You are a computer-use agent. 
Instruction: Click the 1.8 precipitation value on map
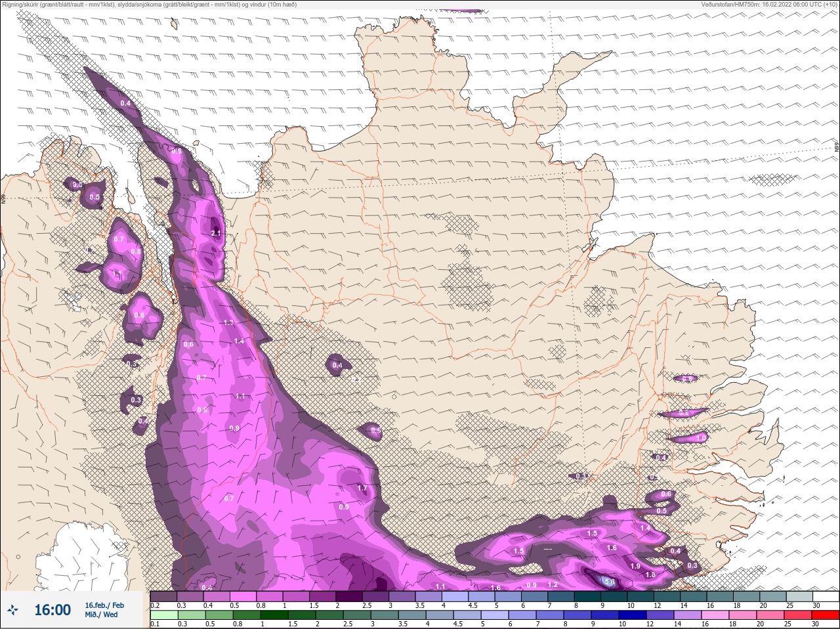650,575
